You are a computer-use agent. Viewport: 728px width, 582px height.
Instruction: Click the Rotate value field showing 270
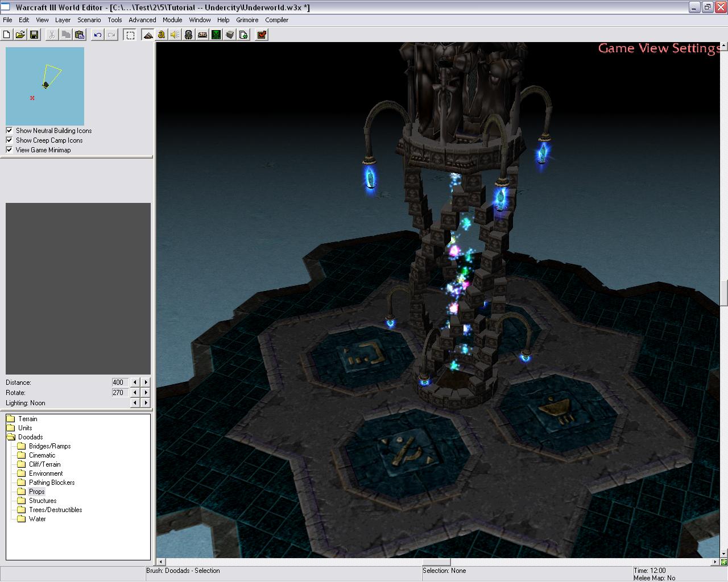120,393
